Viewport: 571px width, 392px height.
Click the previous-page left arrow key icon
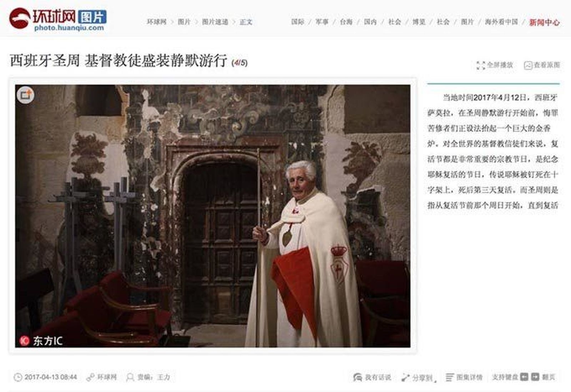[524, 377]
